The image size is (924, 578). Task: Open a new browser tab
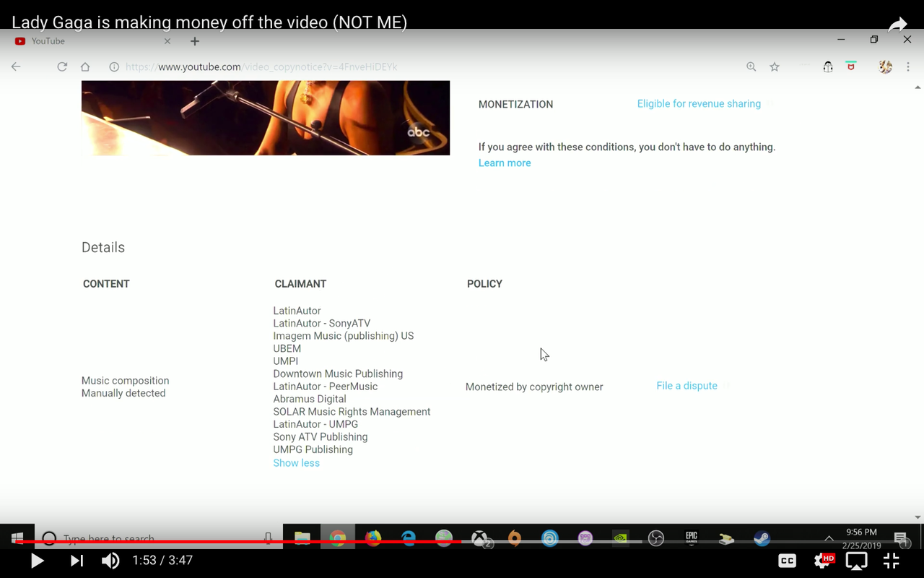[195, 41]
